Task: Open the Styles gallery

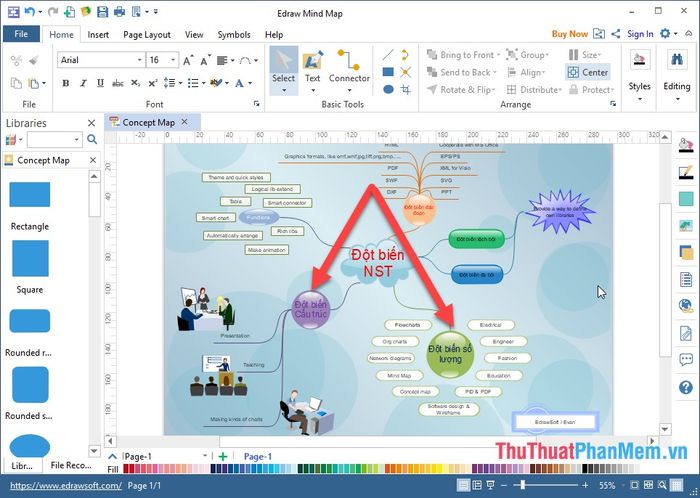Action: click(640, 75)
